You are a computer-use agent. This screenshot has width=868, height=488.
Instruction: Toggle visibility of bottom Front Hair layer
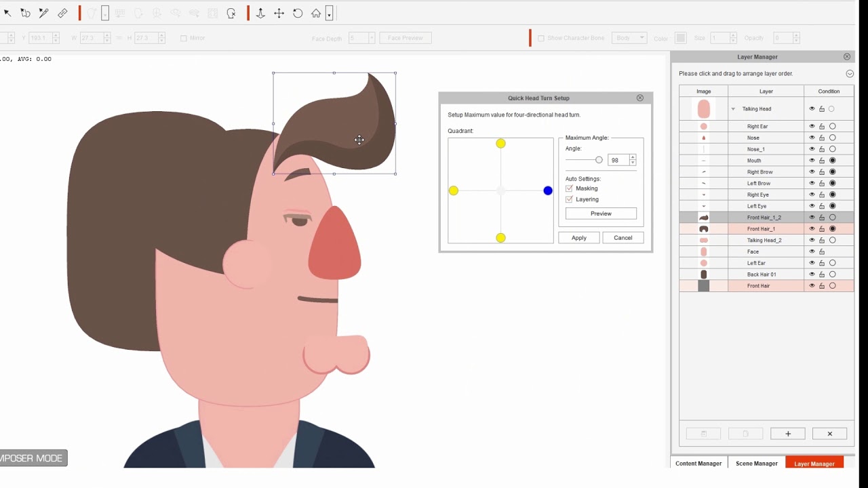pos(812,286)
